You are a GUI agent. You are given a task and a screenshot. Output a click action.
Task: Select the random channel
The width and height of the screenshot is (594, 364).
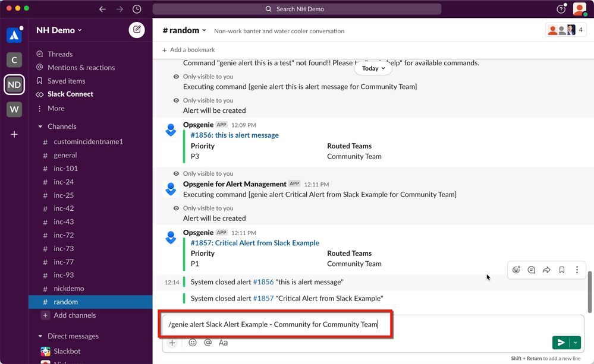point(90,302)
